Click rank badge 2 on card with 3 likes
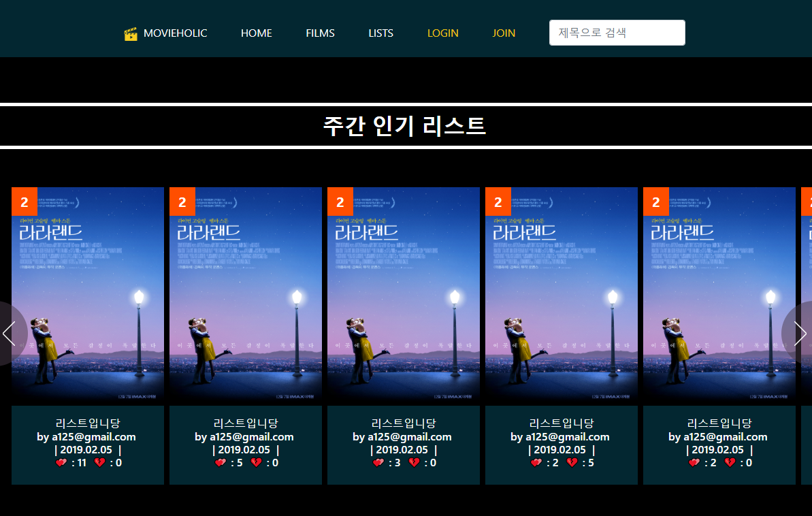Image resolution: width=812 pixels, height=516 pixels. coord(340,201)
